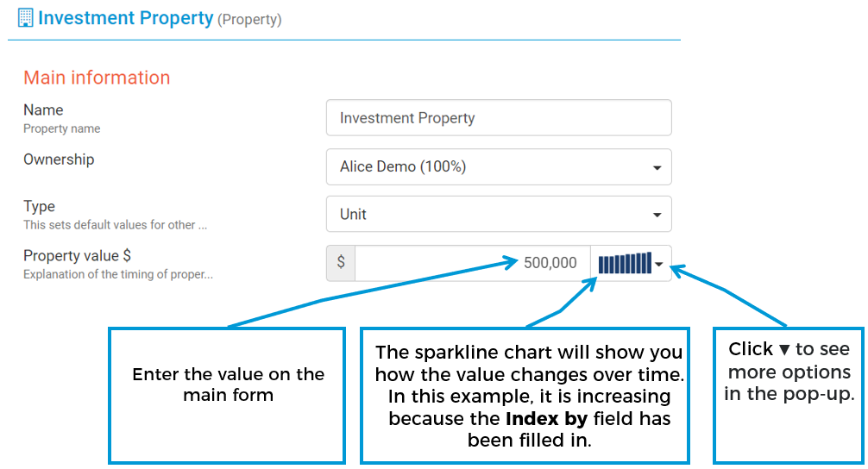868x469 pixels.
Task: Click the 'This sets default values' hint
Action: coord(115,225)
